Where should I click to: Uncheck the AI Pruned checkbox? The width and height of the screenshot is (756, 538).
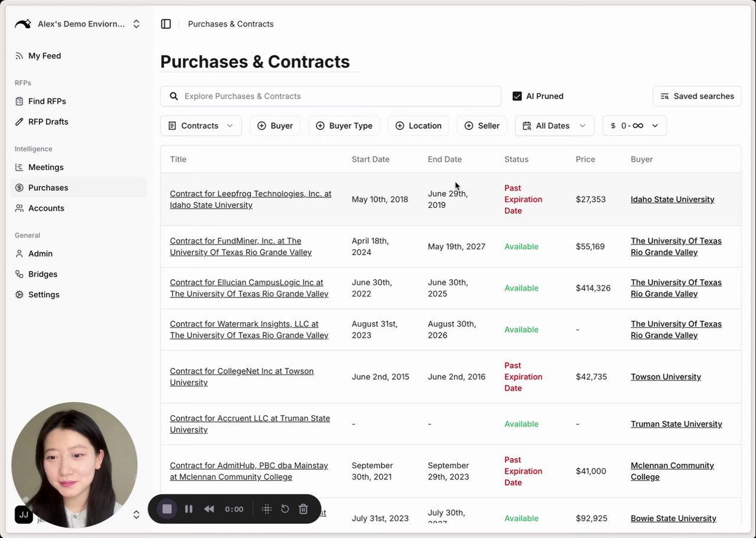[517, 96]
